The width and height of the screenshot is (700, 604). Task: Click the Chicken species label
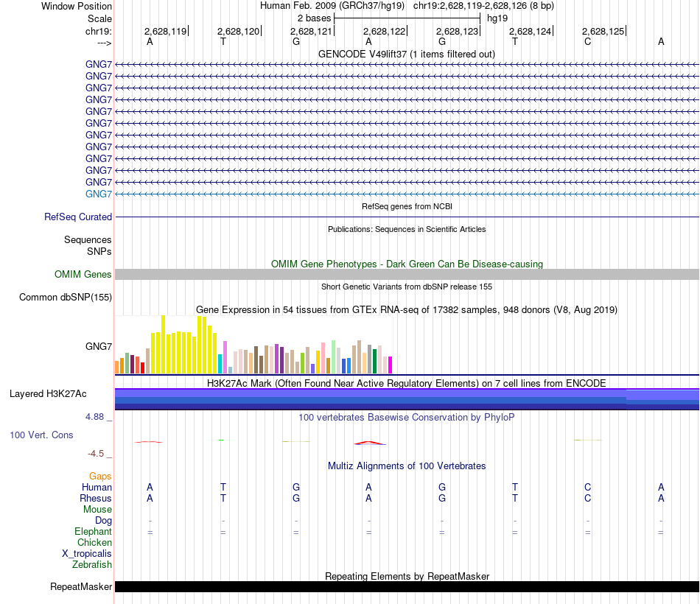tap(94, 542)
